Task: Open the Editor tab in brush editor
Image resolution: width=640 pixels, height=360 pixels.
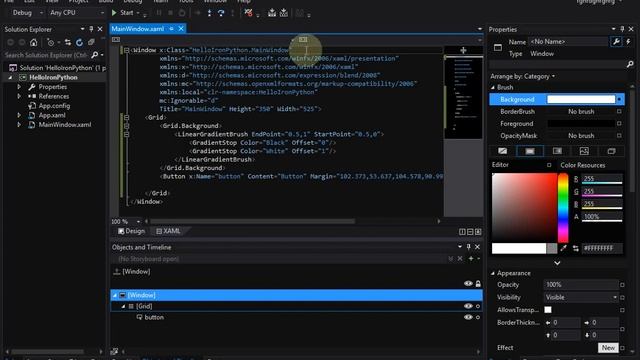Action: [x=500, y=165]
